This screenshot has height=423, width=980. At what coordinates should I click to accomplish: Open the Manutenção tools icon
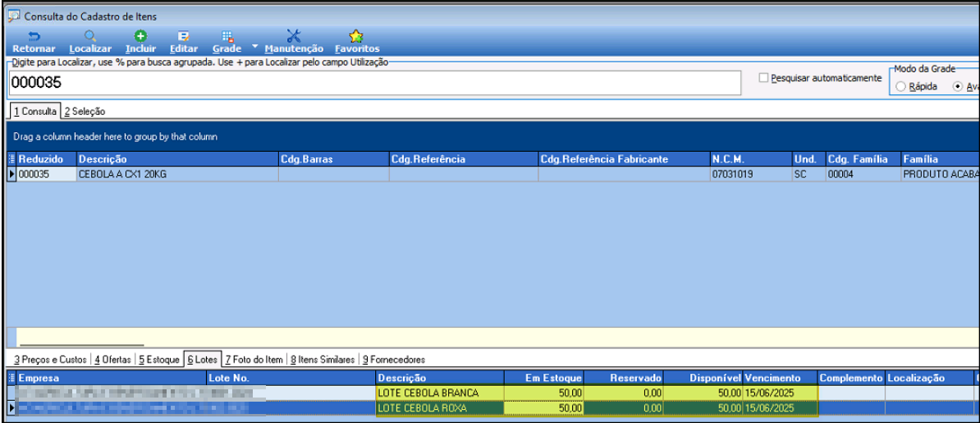[x=294, y=35]
